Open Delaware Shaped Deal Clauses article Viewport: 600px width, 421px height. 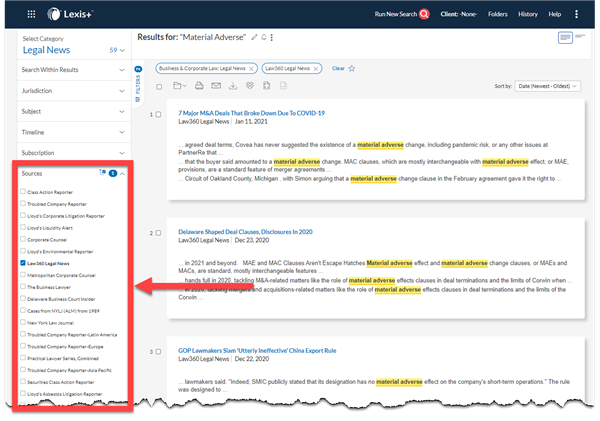coord(245,232)
